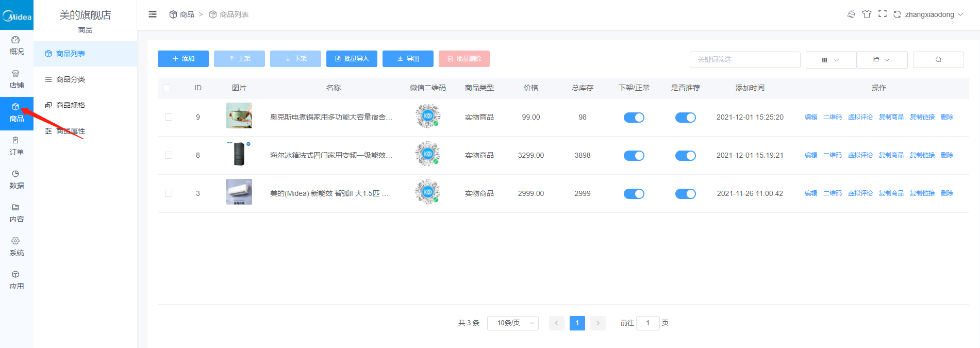Screen dimensions: 980x348
Task: Click product name 海尔冰箱法式四门家用变频
Action: [331, 155]
